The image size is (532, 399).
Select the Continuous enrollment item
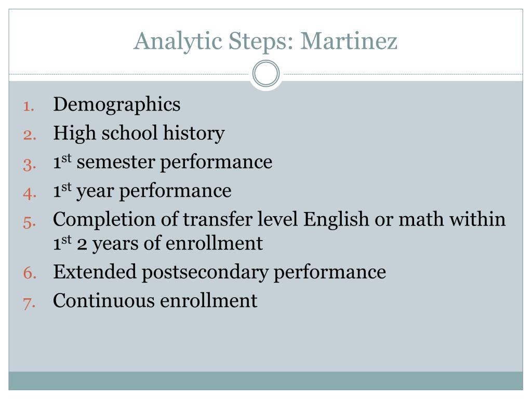tap(155, 301)
